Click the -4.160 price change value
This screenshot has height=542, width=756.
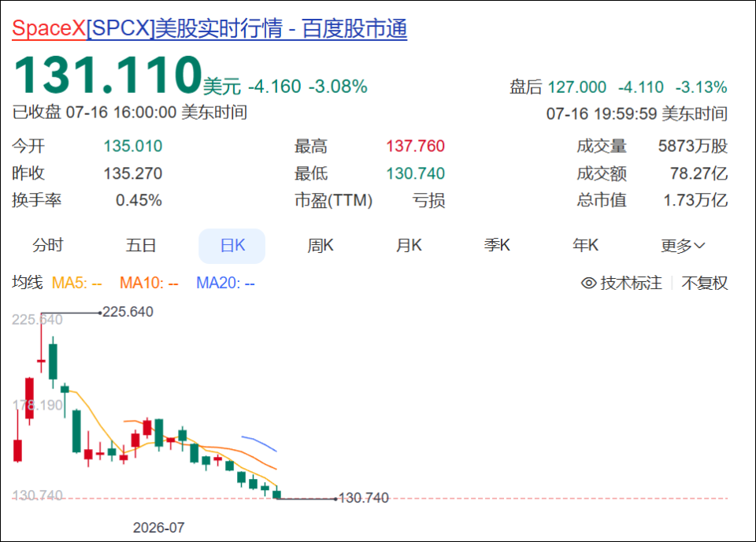[x=275, y=87]
